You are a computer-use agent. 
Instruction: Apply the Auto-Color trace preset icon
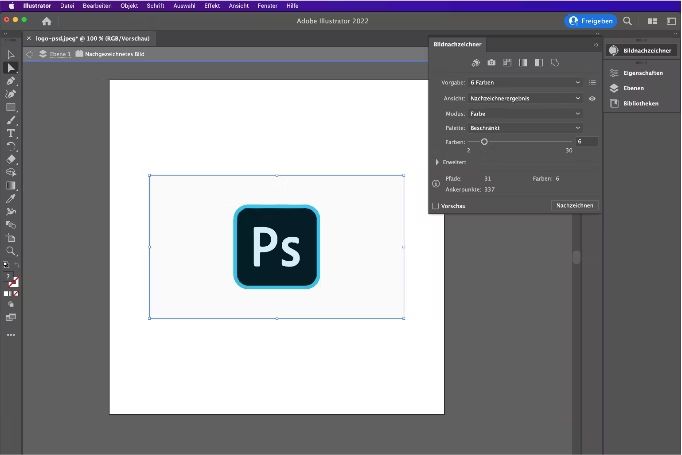[476, 63]
